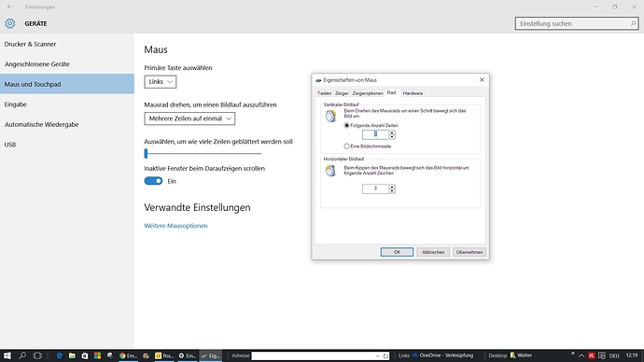This screenshot has width=644, height=362.
Task: Open Primäre Taste Links dropdown
Action: click(x=161, y=82)
